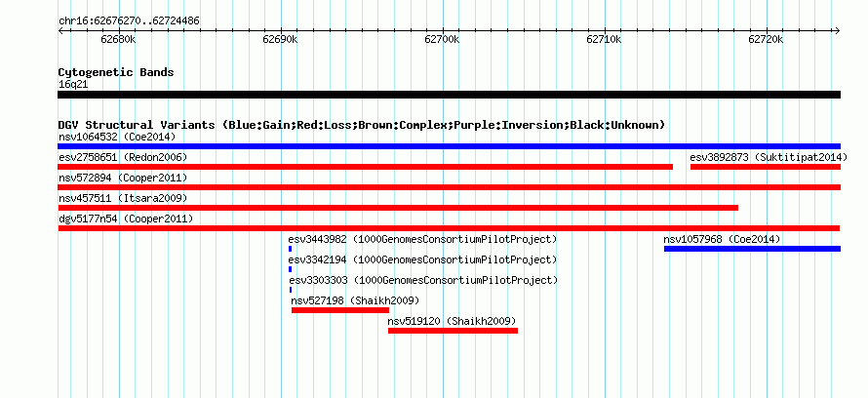Click the red esv2758651 loss bar
Viewport: 868px width, 398px height.
pyautogui.click(x=366, y=167)
